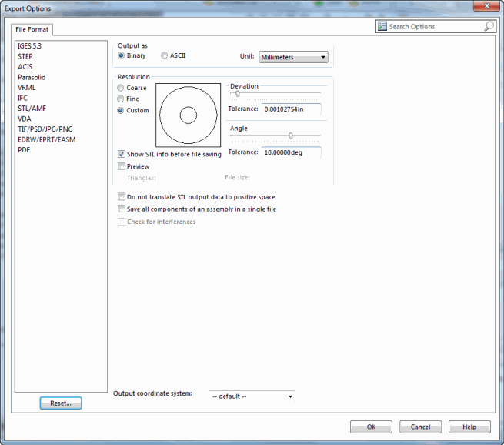Select Parasolid in format list

[32, 78]
